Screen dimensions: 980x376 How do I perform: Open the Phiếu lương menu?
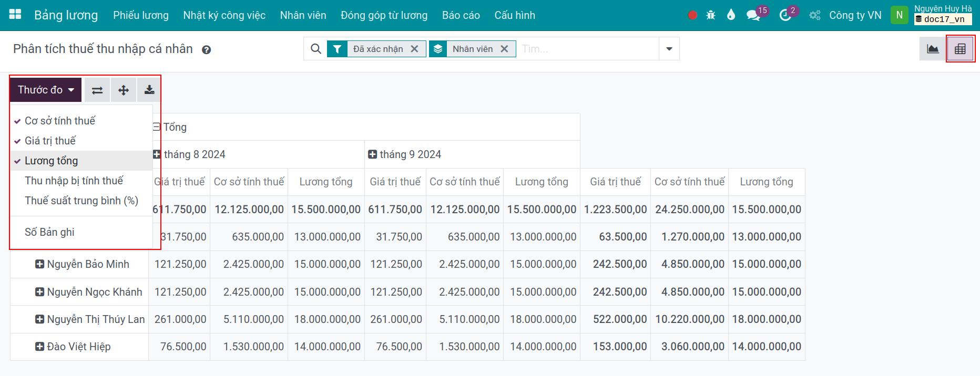point(141,15)
